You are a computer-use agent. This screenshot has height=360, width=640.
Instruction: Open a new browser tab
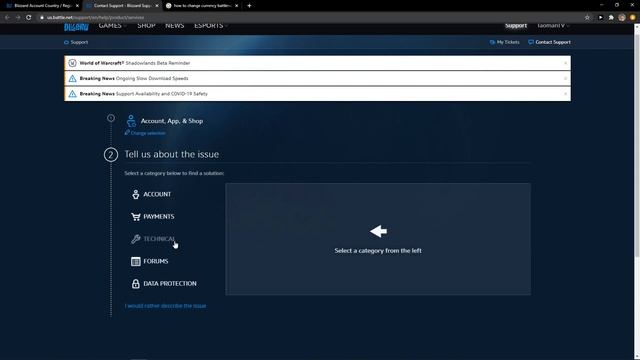tap(249, 6)
